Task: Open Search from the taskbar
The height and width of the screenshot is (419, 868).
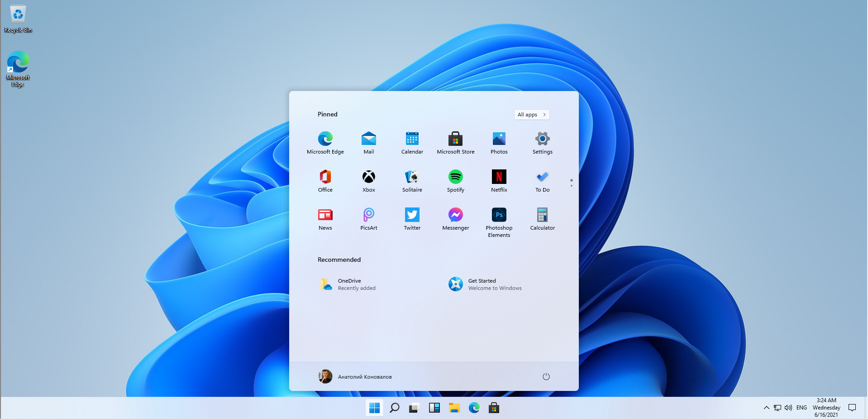Action: pyautogui.click(x=394, y=408)
